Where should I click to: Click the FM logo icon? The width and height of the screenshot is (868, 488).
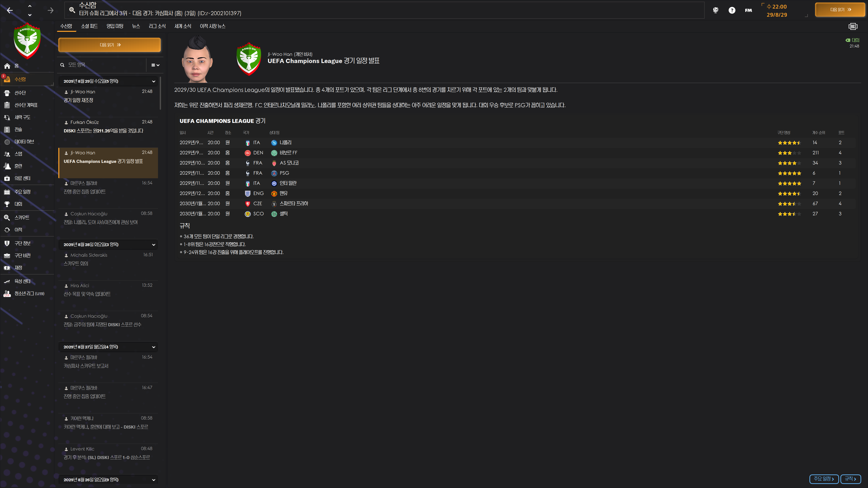(748, 10)
